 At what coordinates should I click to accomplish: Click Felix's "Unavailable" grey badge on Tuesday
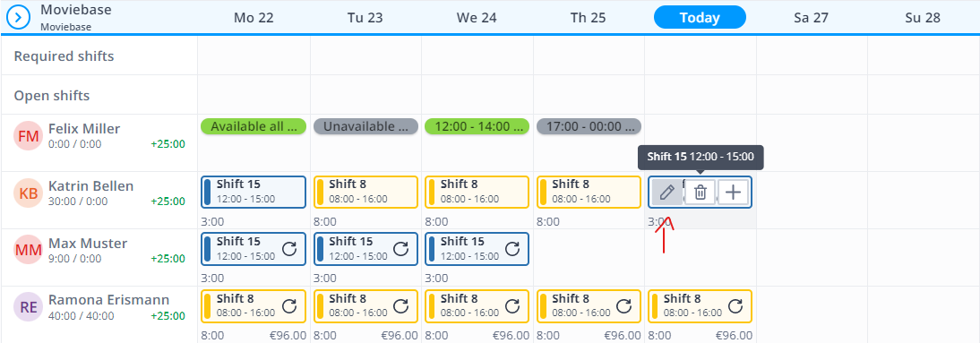click(365, 127)
